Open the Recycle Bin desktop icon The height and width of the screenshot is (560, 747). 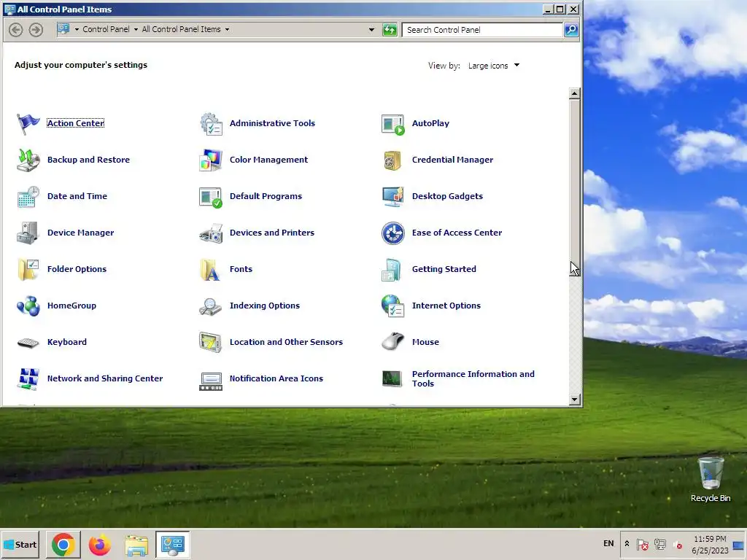point(711,480)
